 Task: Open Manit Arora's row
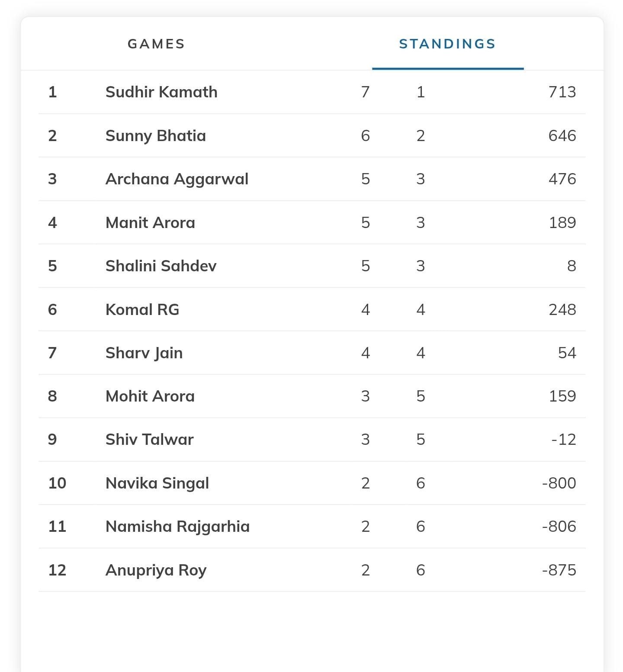pyautogui.click(x=150, y=222)
